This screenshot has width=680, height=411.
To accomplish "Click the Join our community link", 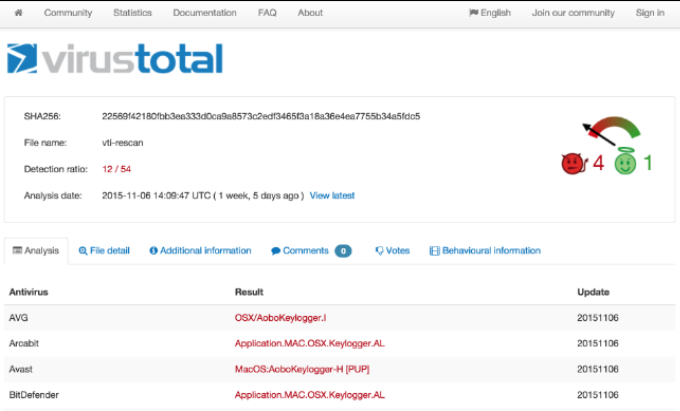I will tap(573, 13).
